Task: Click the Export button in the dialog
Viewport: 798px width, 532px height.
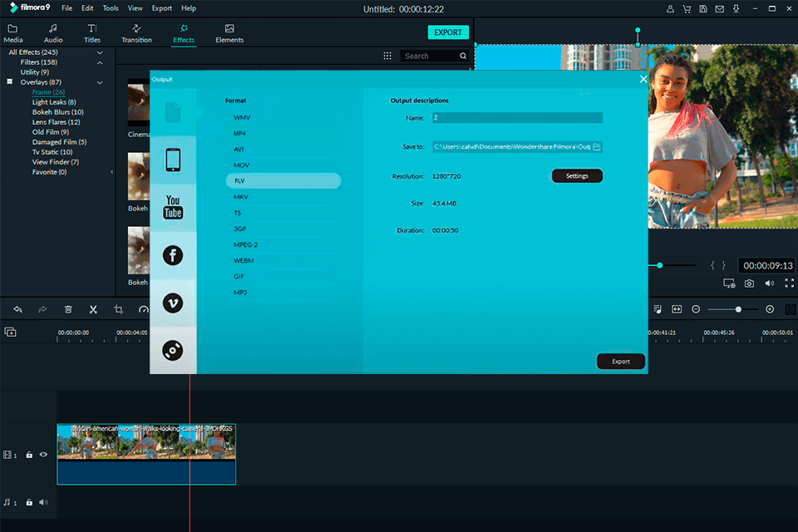Action: (620, 361)
